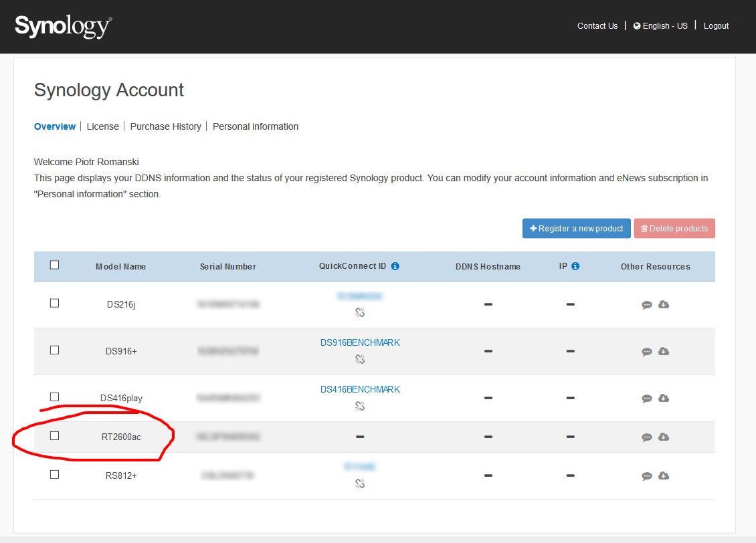Screen dimensions: 756x543
Task: Click the Serial Number column header
Action: tap(228, 266)
